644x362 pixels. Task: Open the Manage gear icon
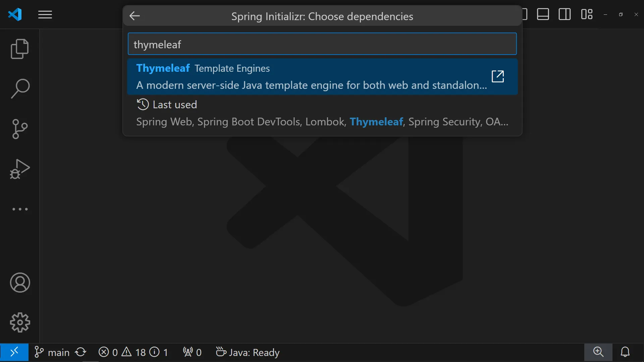20,322
